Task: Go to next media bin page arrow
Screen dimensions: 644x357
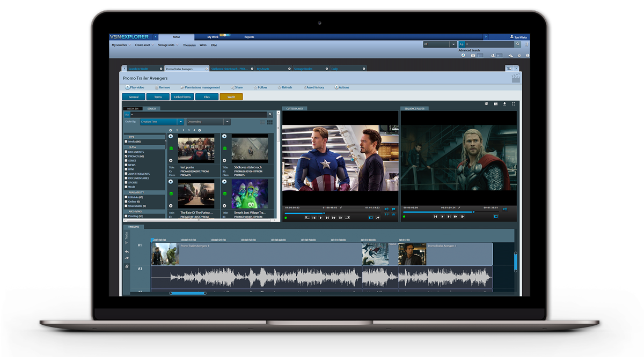Action: coord(200,130)
